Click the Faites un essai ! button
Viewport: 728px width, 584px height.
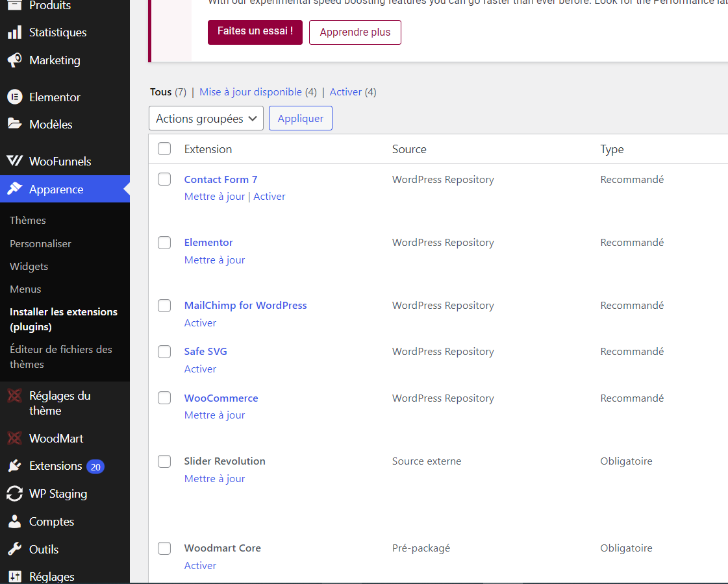coord(255,32)
